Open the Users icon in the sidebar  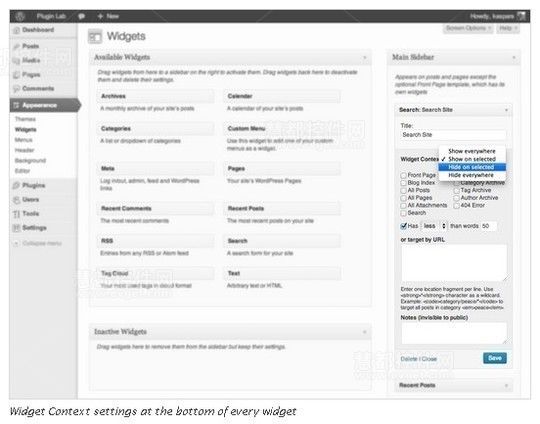[x=16, y=200]
